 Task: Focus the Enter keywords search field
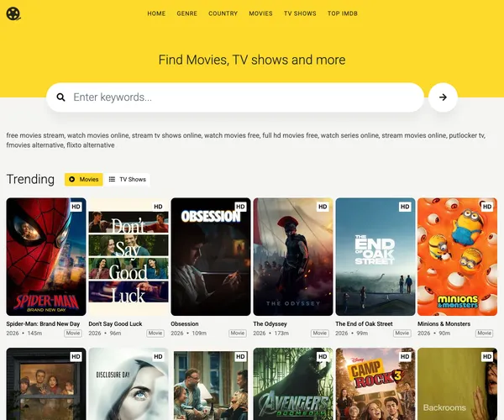[x=235, y=97]
